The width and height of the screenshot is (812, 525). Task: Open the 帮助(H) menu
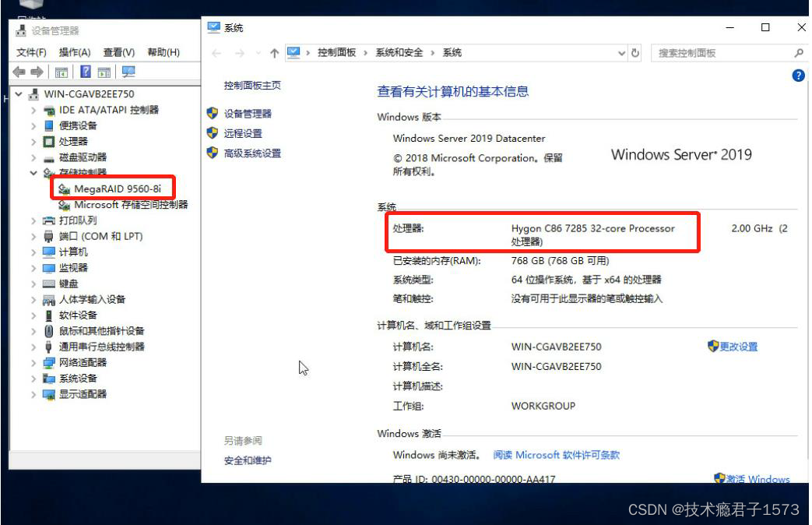(163, 52)
